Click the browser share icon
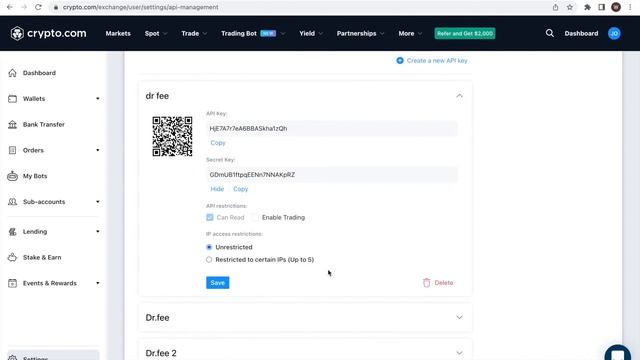 point(556,7)
